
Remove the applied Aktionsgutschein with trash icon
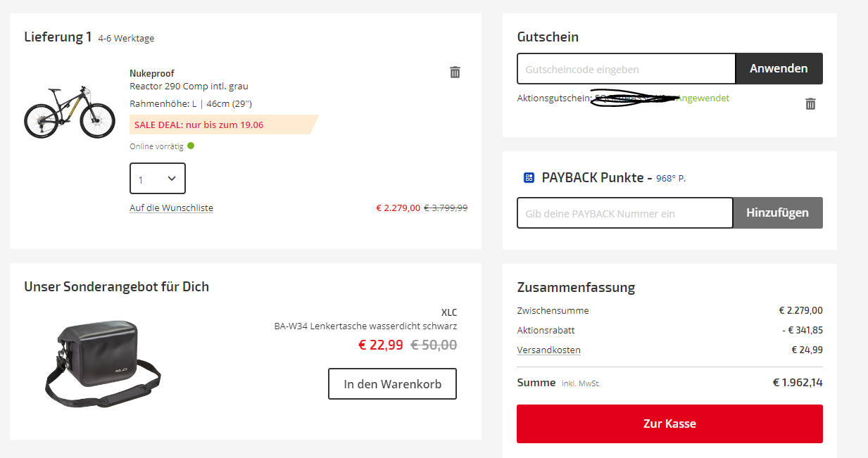tap(810, 104)
